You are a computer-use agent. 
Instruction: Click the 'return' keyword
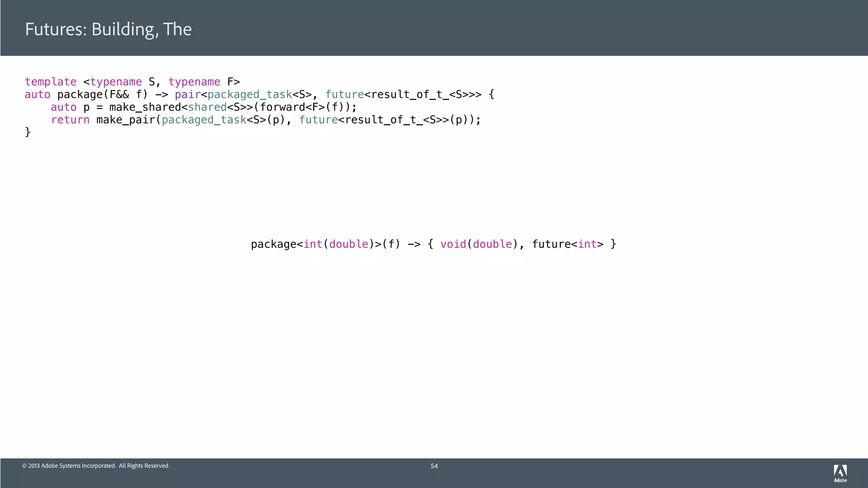pyautogui.click(x=70, y=120)
